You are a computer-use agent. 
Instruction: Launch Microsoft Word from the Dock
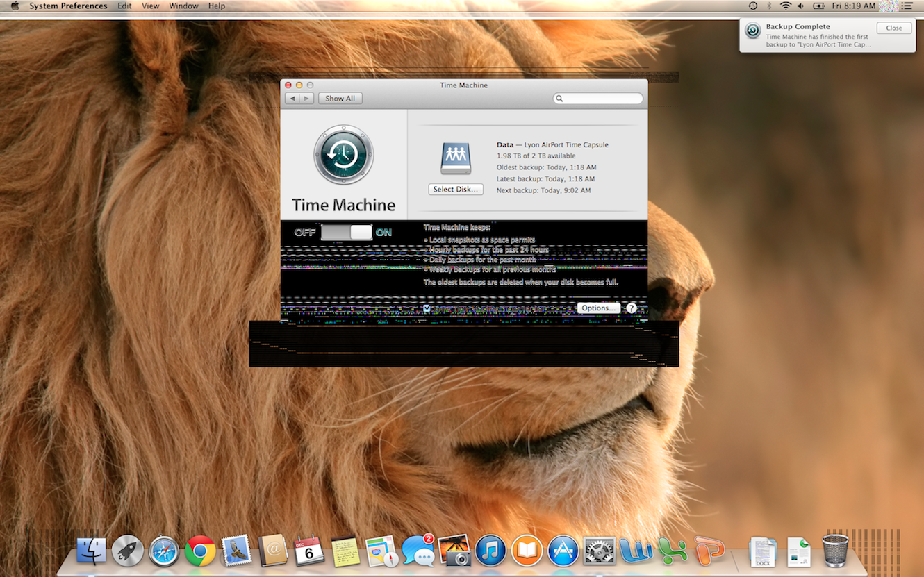(636, 551)
